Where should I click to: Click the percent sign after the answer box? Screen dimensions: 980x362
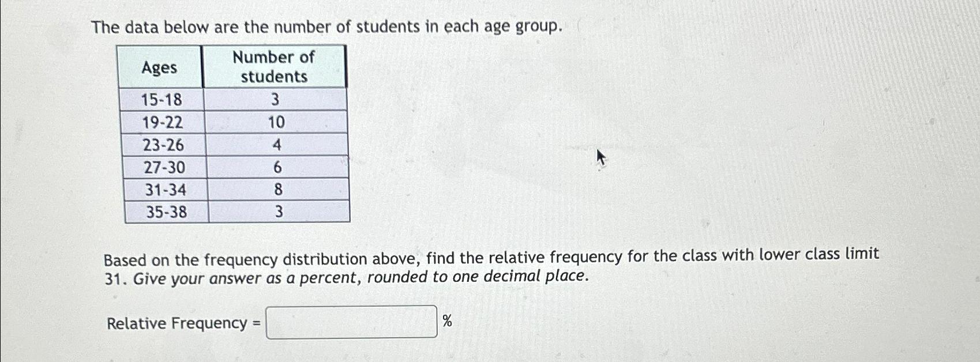(446, 321)
